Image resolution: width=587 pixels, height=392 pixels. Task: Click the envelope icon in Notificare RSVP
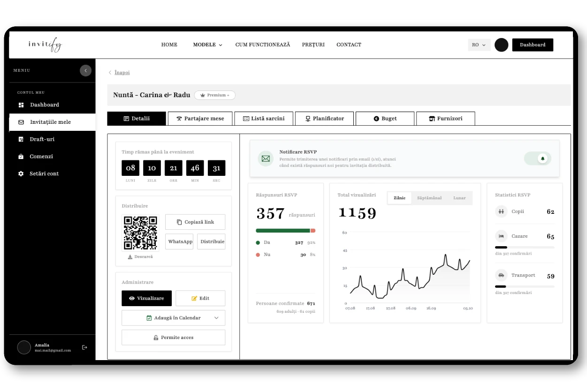[x=266, y=158]
